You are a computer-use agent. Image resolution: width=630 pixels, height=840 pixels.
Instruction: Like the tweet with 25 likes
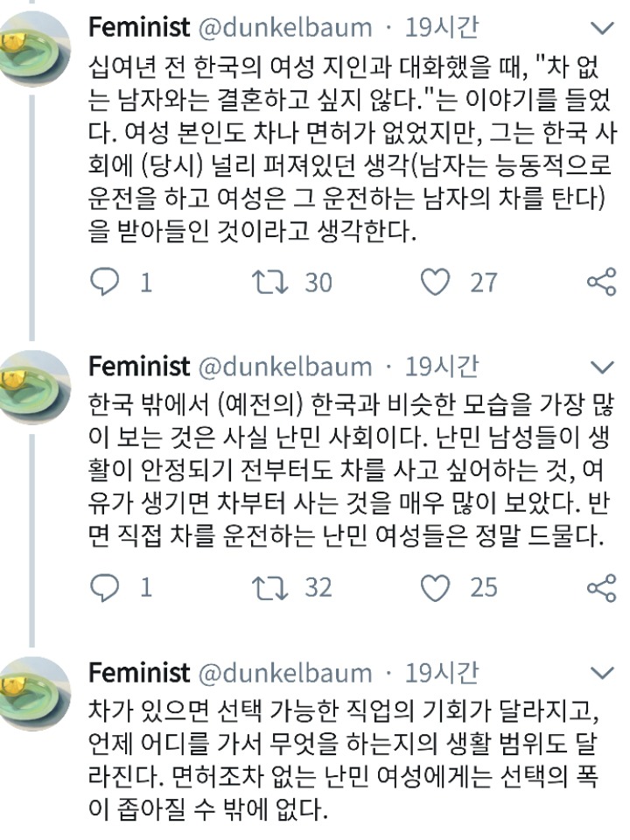[x=434, y=587]
